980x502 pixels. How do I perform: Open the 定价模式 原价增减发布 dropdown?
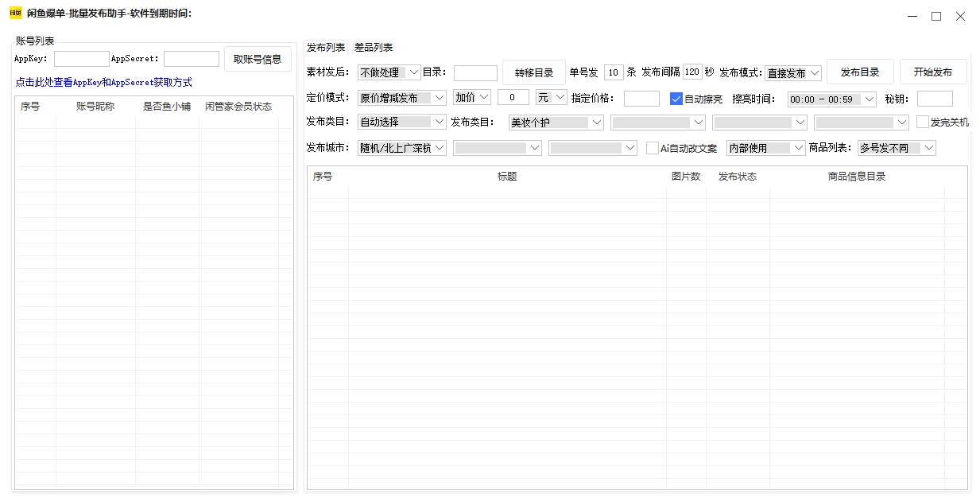coord(402,98)
